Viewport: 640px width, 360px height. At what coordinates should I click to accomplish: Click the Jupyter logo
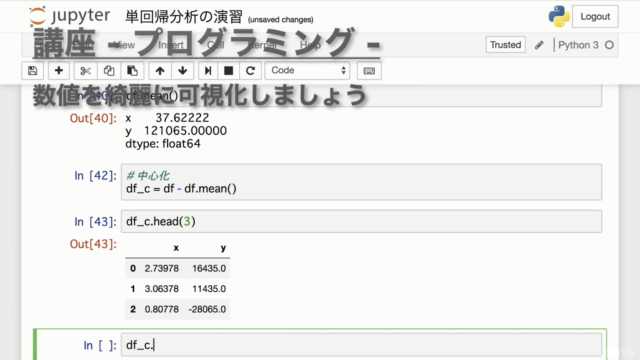point(69,16)
